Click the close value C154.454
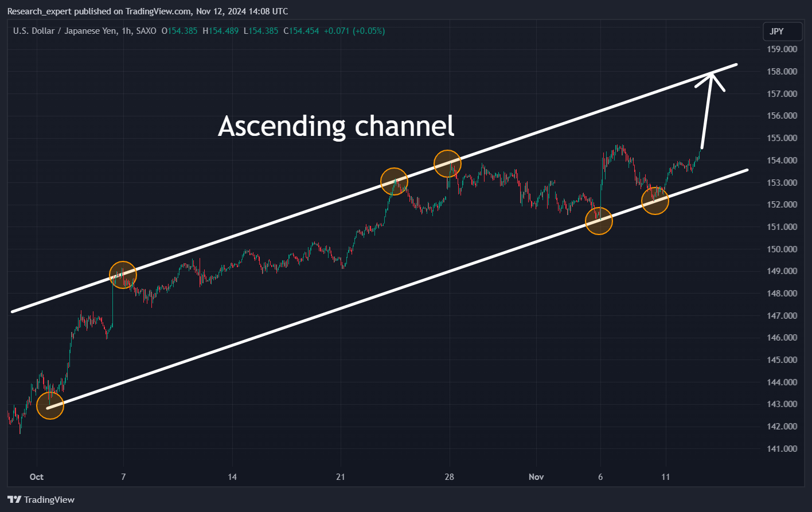Image resolution: width=812 pixels, height=512 pixels. coord(301,31)
